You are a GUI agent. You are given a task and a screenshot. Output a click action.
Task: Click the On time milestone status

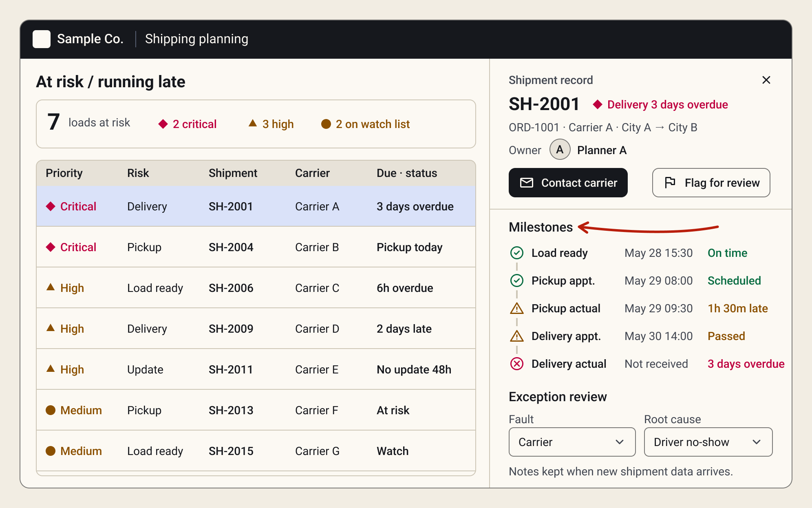click(x=727, y=253)
